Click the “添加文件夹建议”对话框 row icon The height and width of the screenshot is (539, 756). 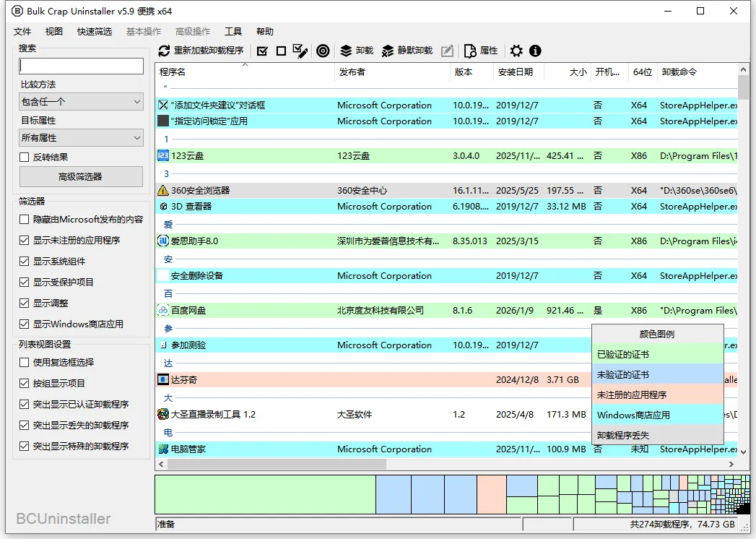[163, 105]
